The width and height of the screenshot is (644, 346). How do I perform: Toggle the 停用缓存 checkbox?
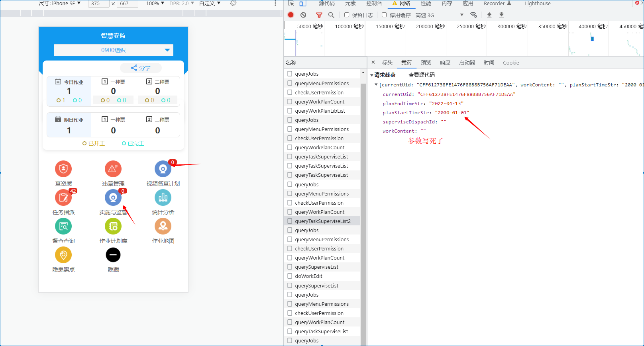(384, 15)
